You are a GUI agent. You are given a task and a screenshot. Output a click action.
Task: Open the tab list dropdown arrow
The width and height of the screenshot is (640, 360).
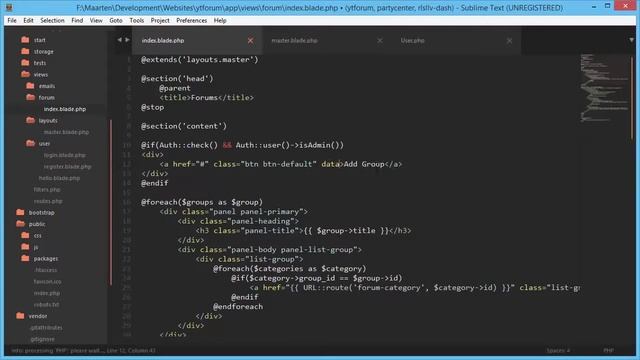[631, 40]
